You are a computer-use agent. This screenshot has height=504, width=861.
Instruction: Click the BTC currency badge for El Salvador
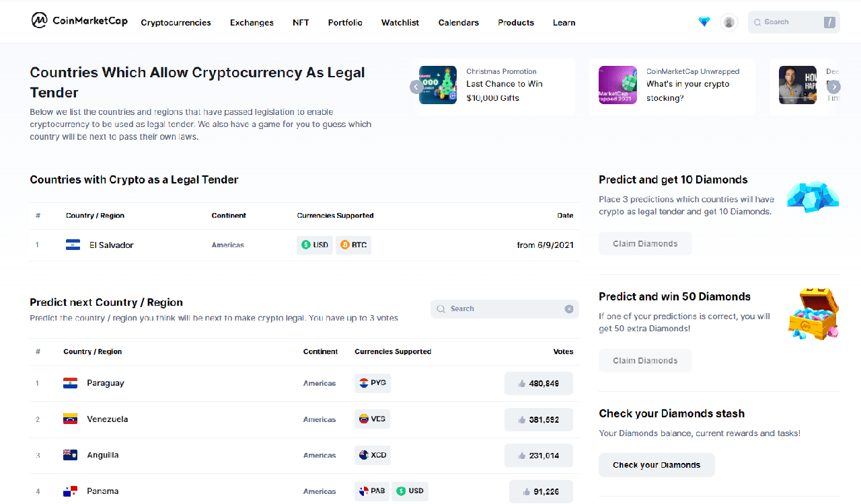(x=354, y=245)
